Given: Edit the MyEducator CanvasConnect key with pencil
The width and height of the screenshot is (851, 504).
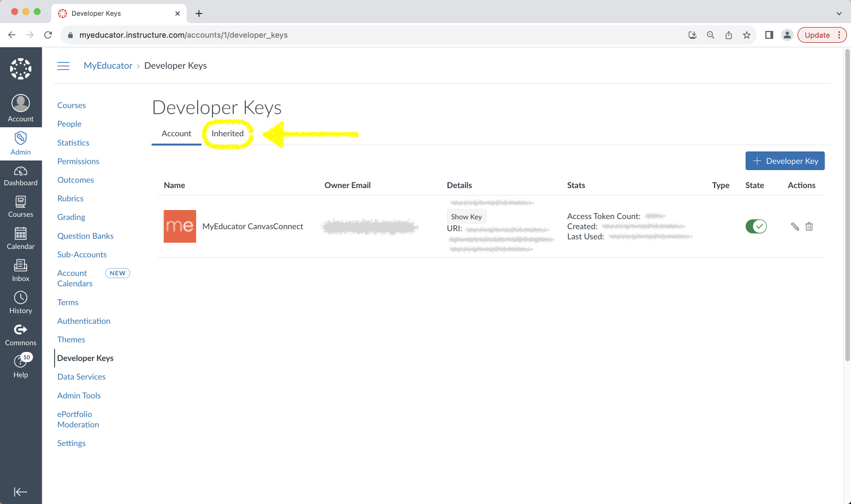Looking at the screenshot, I should [795, 226].
